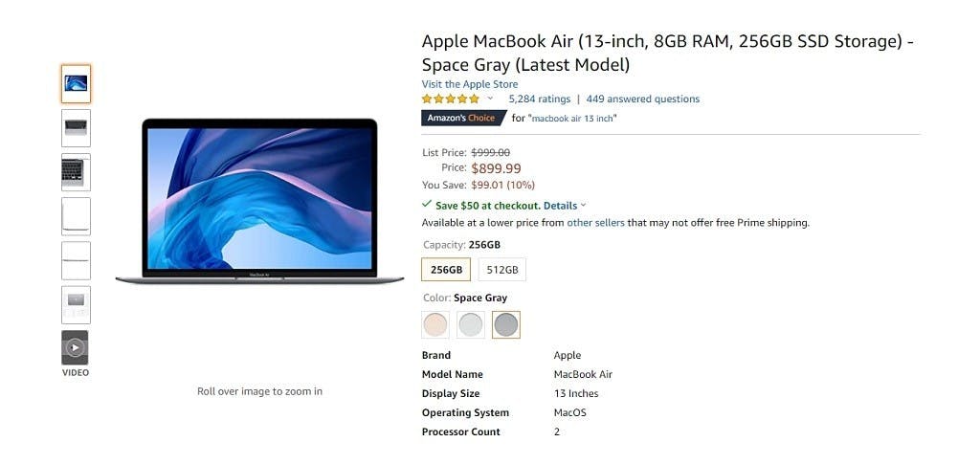The height and width of the screenshot is (464, 980).
Task: View offers from other sellers
Action: 595,222
